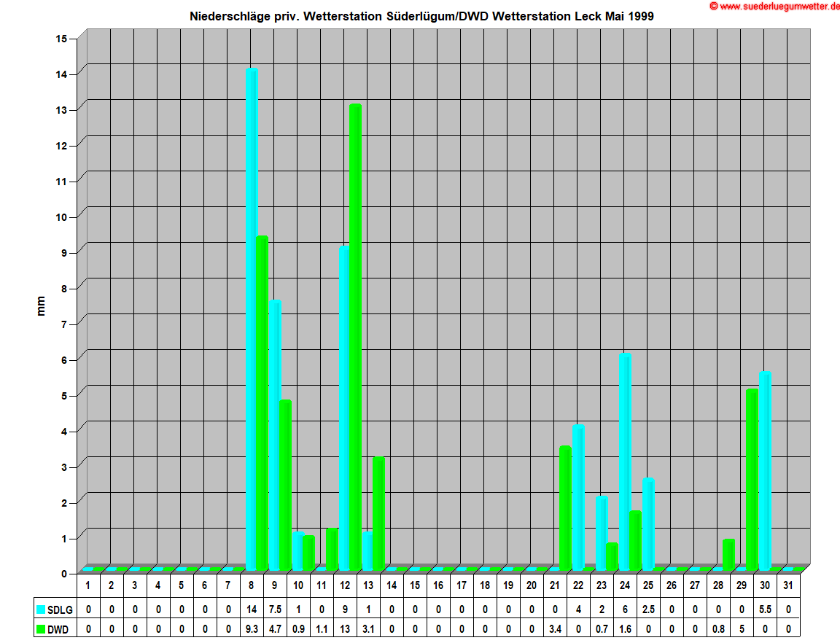Click the DWD table value 3.4
840x643 pixels.
(555, 628)
